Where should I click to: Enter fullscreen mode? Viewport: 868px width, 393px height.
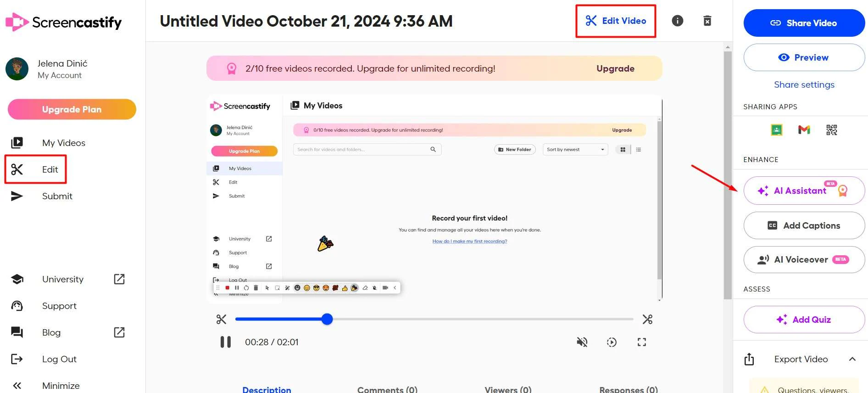click(x=642, y=342)
